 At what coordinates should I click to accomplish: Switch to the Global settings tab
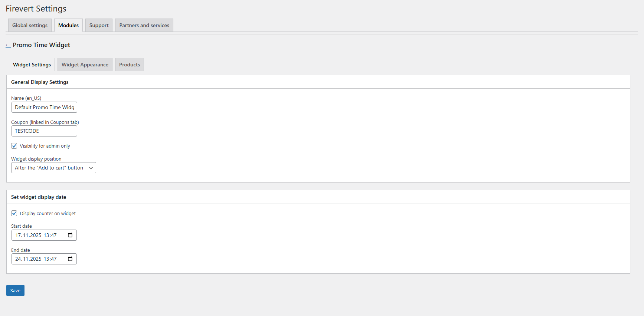[x=30, y=25]
